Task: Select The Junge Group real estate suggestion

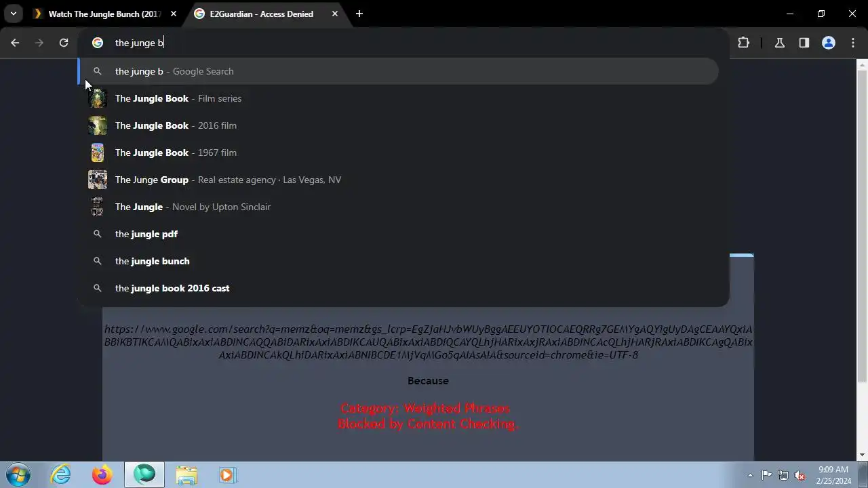Action: [398, 180]
